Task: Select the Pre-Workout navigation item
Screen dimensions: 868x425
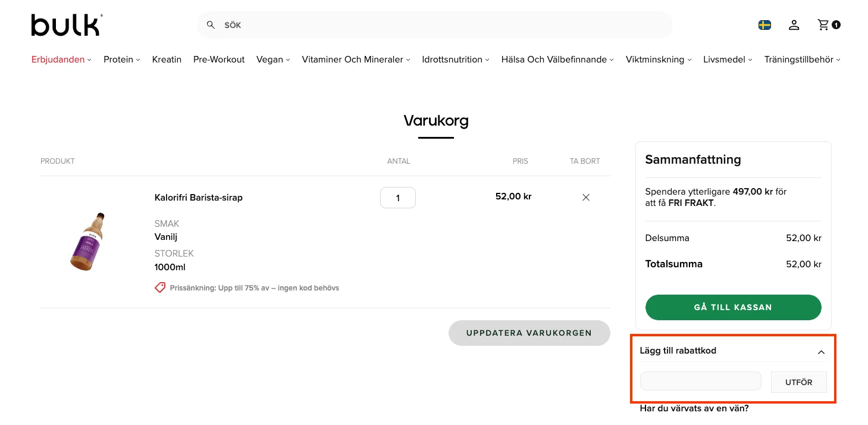Action: point(218,59)
